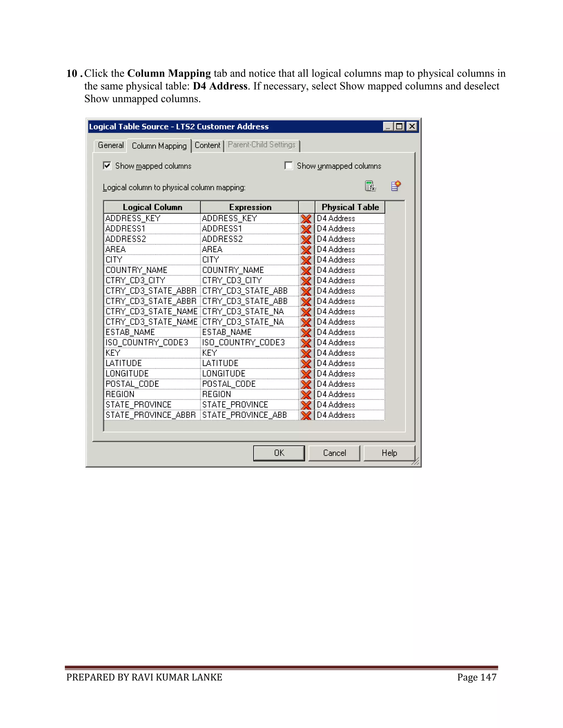
Task: Enable Show unmapped columns checkbox
Action: (x=288, y=165)
